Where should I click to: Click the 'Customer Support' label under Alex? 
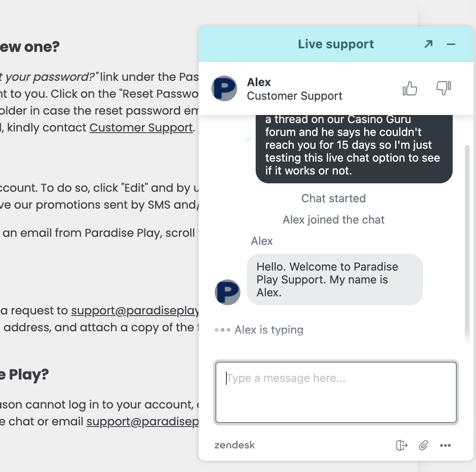(x=295, y=96)
